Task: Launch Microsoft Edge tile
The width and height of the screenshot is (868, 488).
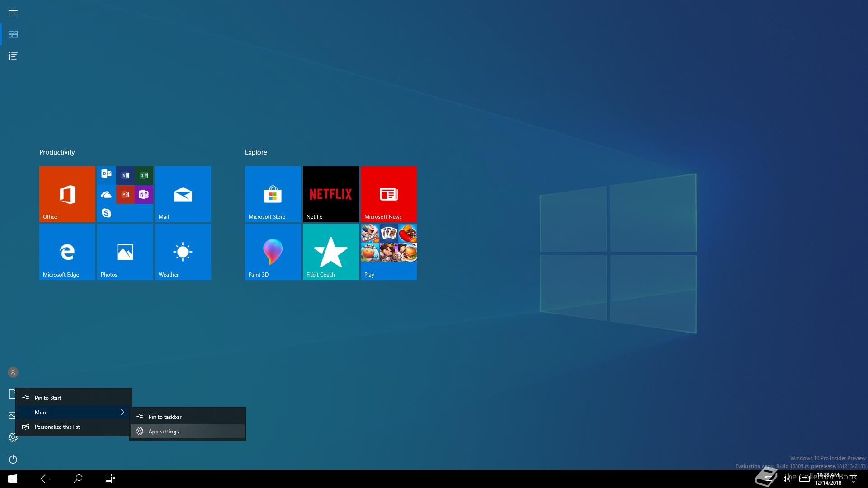Action: pyautogui.click(x=67, y=252)
